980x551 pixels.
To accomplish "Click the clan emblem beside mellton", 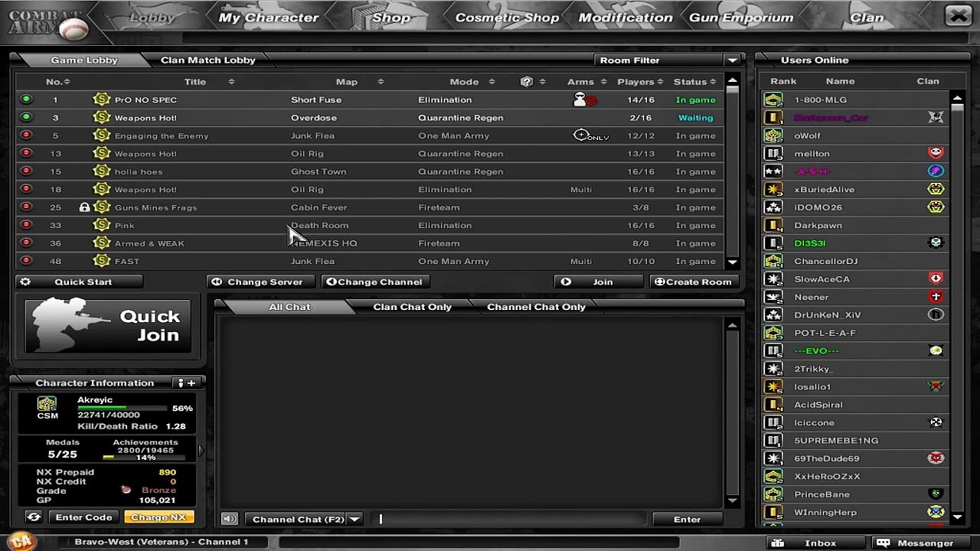I will pos(936,153).
